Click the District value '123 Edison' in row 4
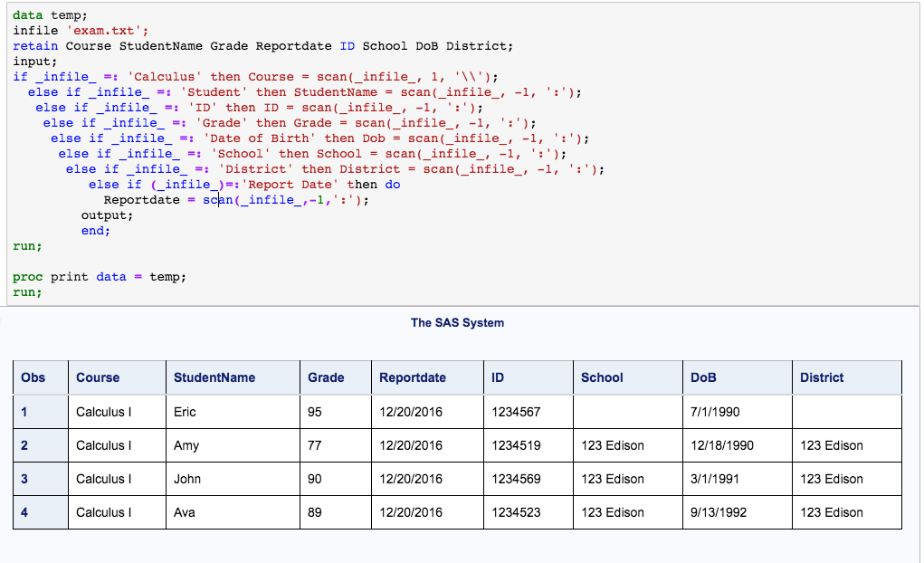Image resolution: width=924 pixels, height=563 pixels. coord(830,512)
